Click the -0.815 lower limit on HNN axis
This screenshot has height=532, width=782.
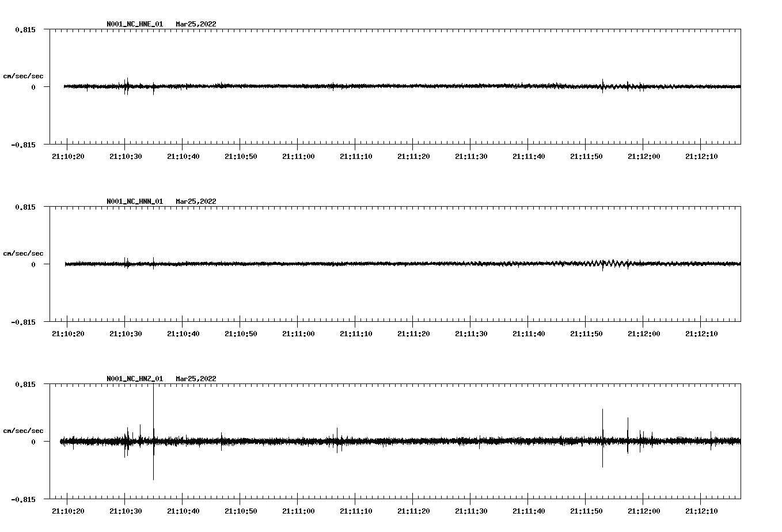tap(23, 322)
